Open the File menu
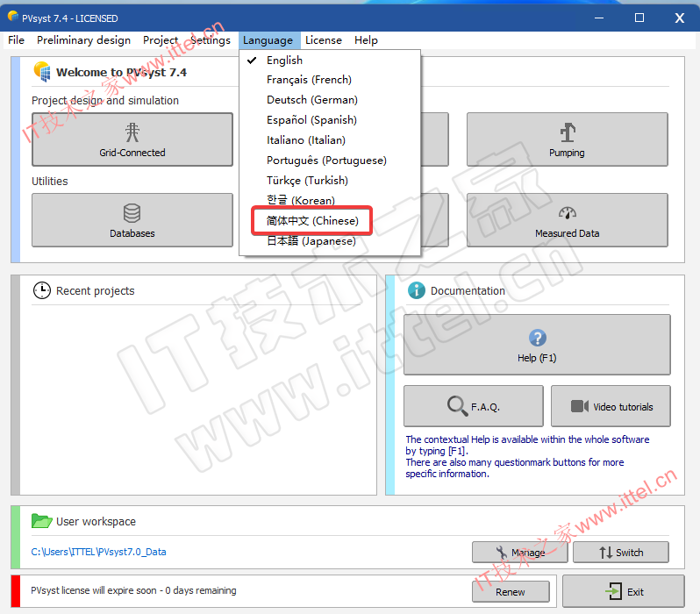This screenshot has width=700, height=614. [16, 40]
